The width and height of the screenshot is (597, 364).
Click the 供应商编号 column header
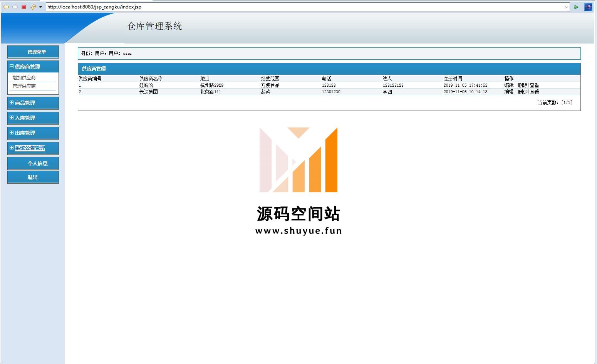point(90,79)
